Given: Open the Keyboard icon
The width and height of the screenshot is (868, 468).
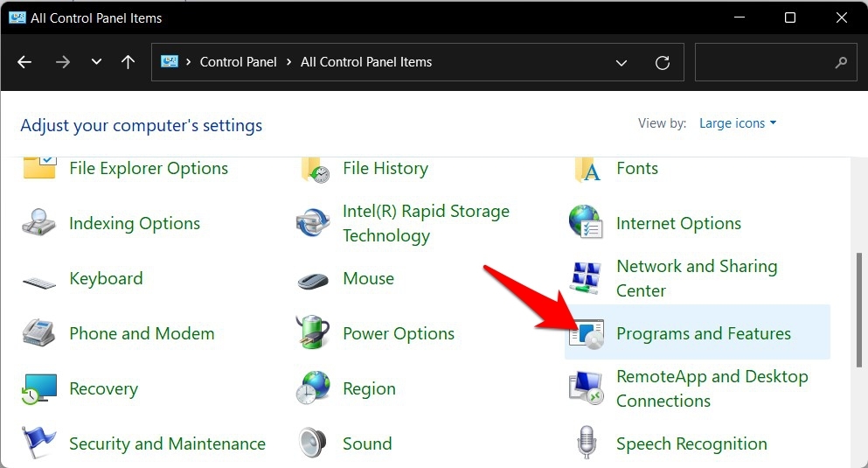Looking at the screenshot, I should 39,280.
